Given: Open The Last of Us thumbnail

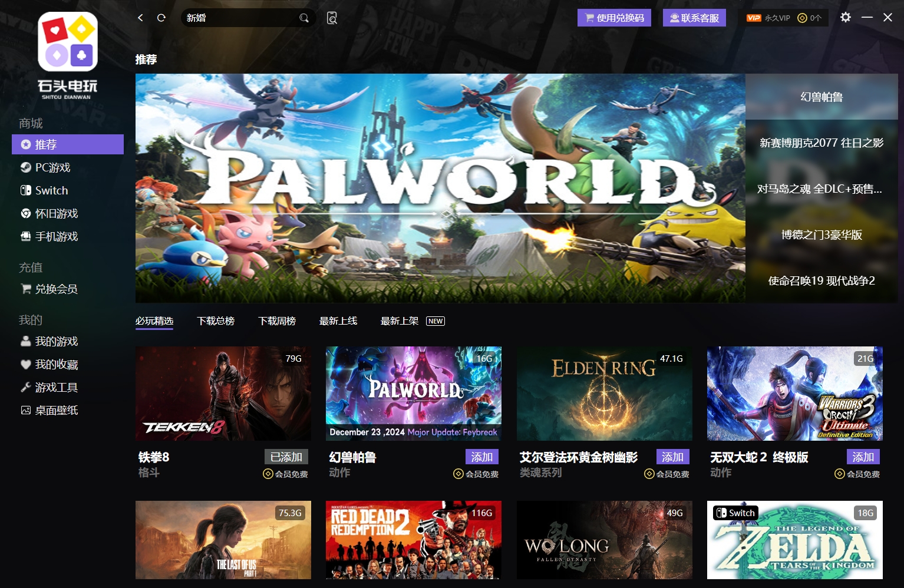Looking at the screenshot, I should click(x=223, y=540).
